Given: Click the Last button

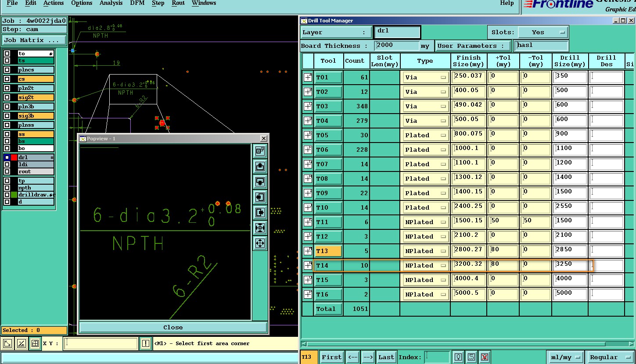Looking at the screenshot, I should tap(386, 357).
